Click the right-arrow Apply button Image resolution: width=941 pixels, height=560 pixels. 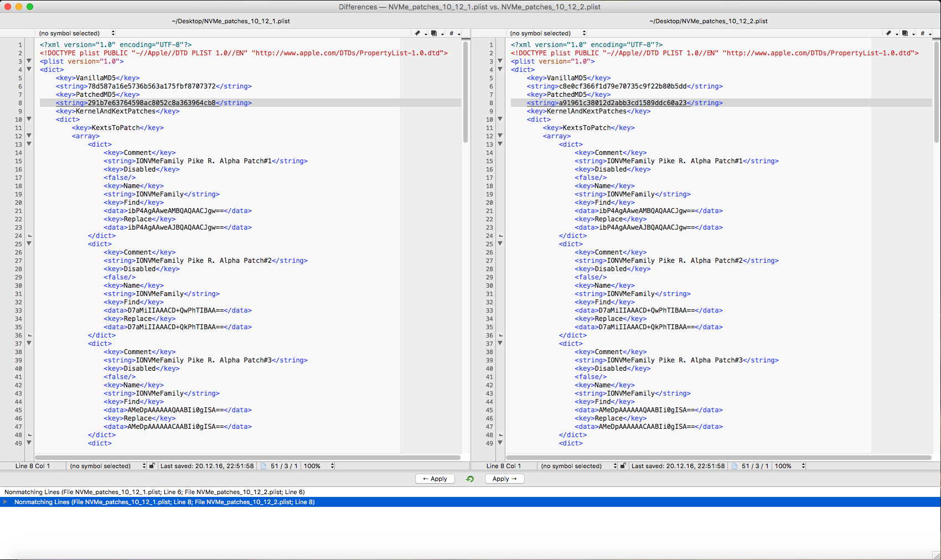pyautogui.click(x=504, y=479)
